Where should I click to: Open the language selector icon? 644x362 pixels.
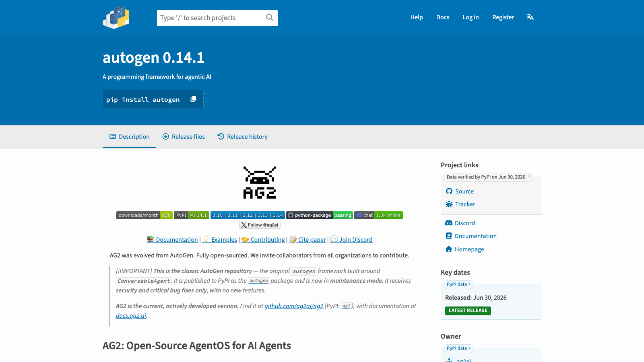point(530,17)
